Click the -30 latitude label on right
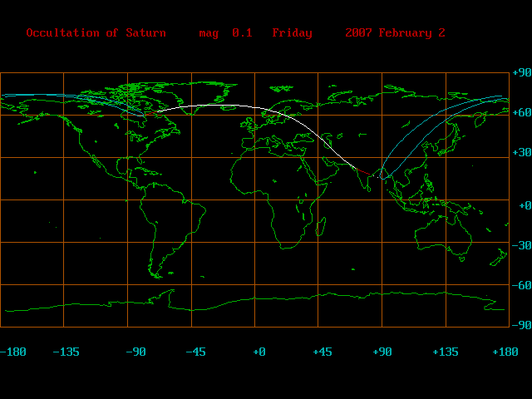Viewport: 532px width, 399px height. point(520,245)
